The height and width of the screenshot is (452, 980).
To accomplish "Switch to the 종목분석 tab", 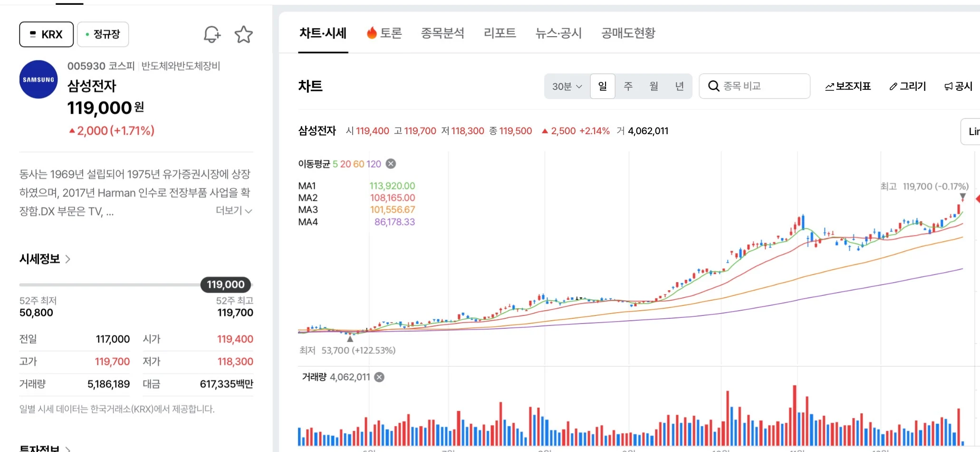I will [x=442, y=33].
